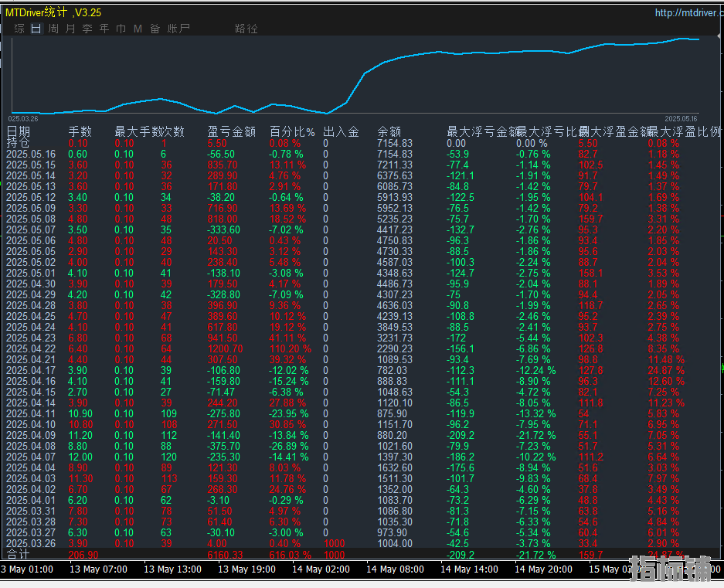This screenshot has height=588, width=724.
Task: Select the 2025.03.26 date row
Action: pos(31,544)
